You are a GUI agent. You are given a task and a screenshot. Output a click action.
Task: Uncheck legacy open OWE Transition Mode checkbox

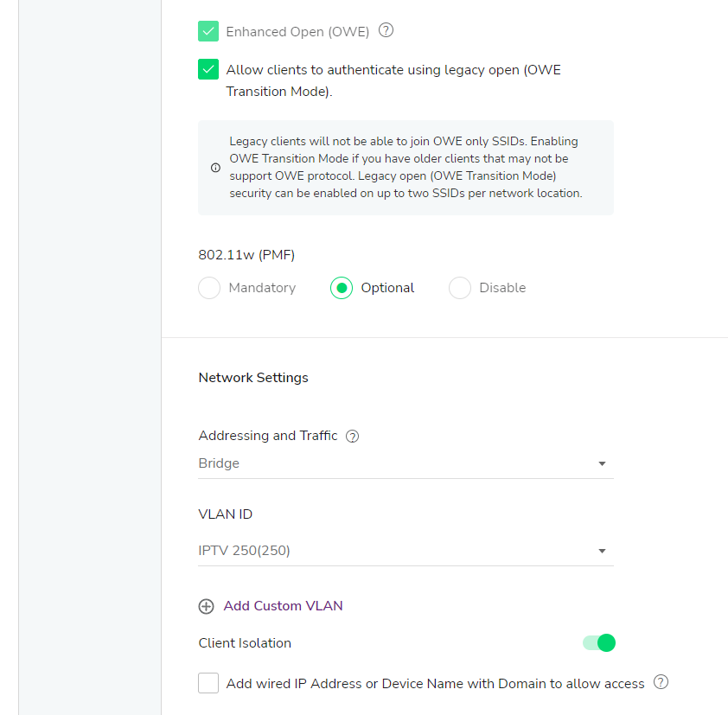click(x=208, y=70)
